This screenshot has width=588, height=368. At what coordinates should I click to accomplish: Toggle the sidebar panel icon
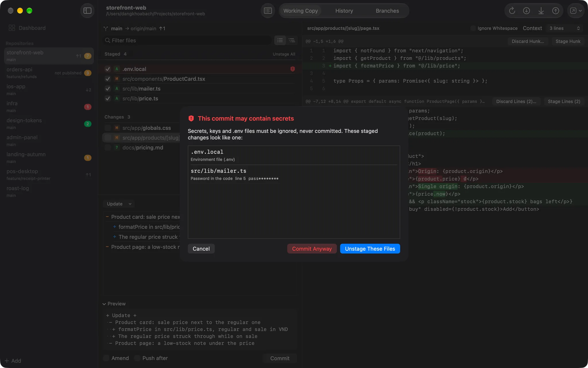point(87,11)
